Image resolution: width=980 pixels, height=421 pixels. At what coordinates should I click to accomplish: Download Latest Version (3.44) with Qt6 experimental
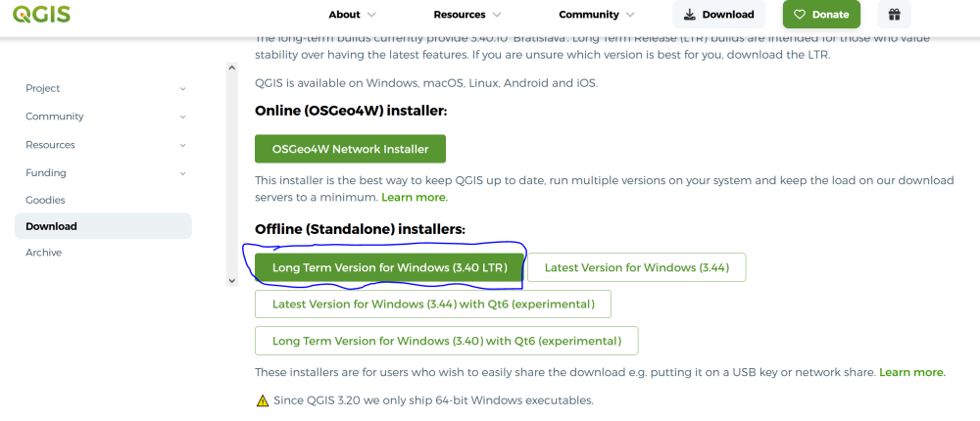433,304
